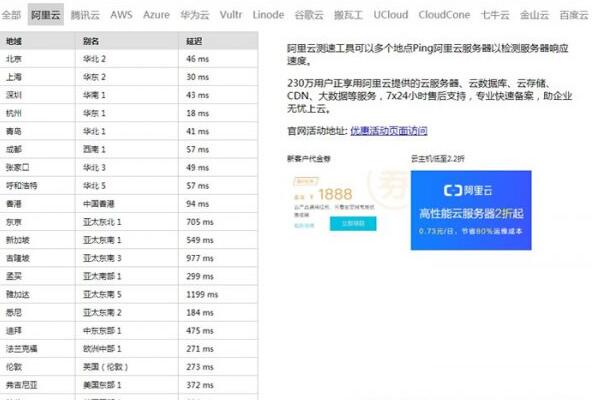Image resolution: width=600 pixels, height=400 pixels.
Task: Click the 705 ms latency value
Action: 200,222
